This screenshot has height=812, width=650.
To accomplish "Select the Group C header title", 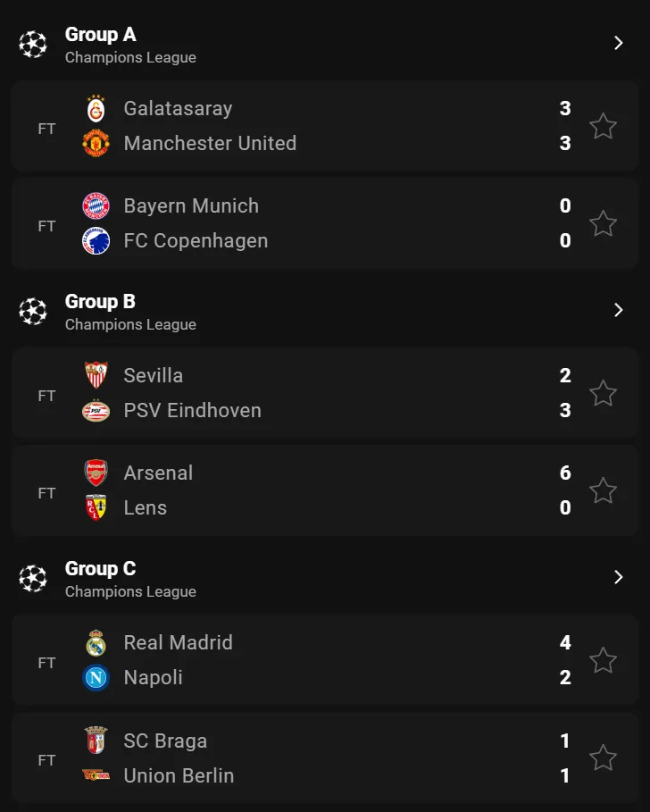I will 100,569.
